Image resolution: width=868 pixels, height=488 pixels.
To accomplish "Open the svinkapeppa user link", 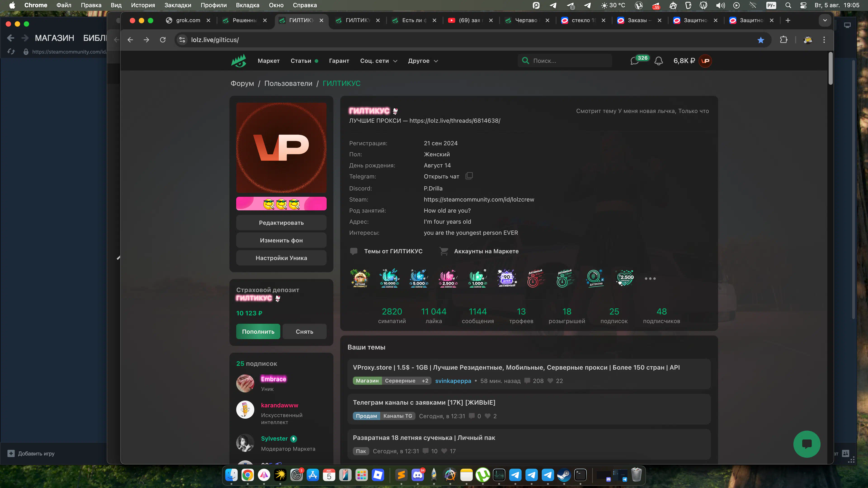I will point(453,381).
